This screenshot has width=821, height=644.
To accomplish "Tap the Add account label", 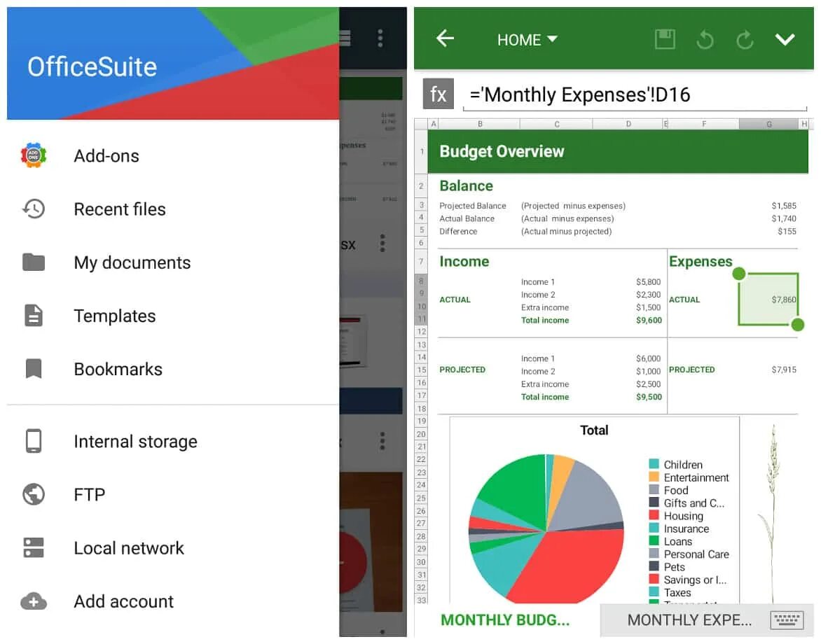I will point(123,601).
